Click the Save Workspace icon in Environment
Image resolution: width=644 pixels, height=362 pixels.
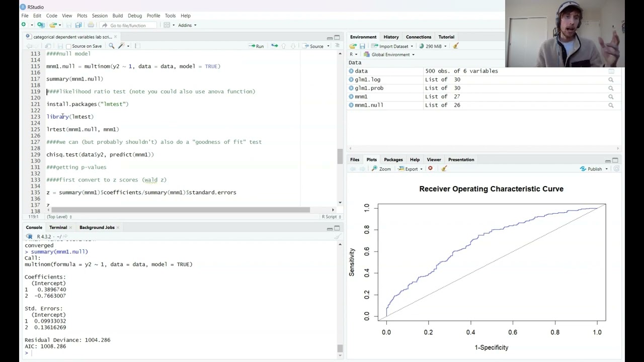(362, 46)
